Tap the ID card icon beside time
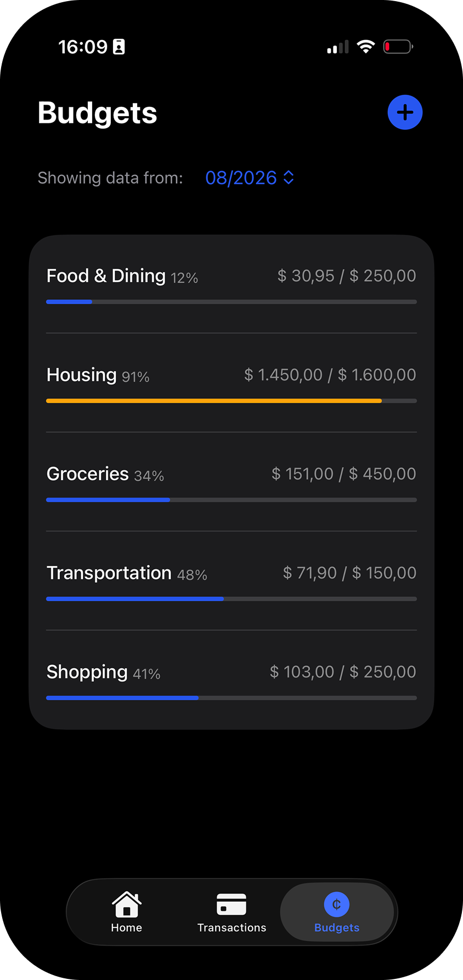This screenshot has width=463, height=980. click(x=118, y=47)
